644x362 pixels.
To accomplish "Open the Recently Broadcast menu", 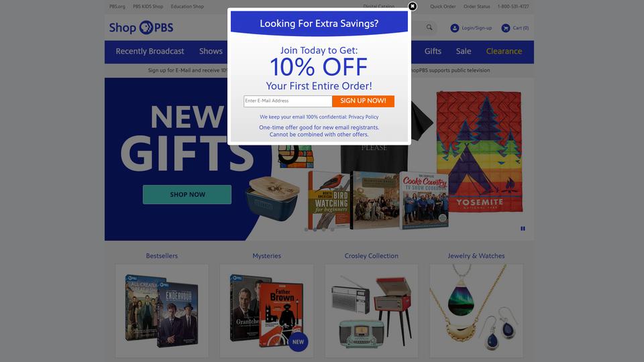I will pyautogui.click(x=150, y=52).
